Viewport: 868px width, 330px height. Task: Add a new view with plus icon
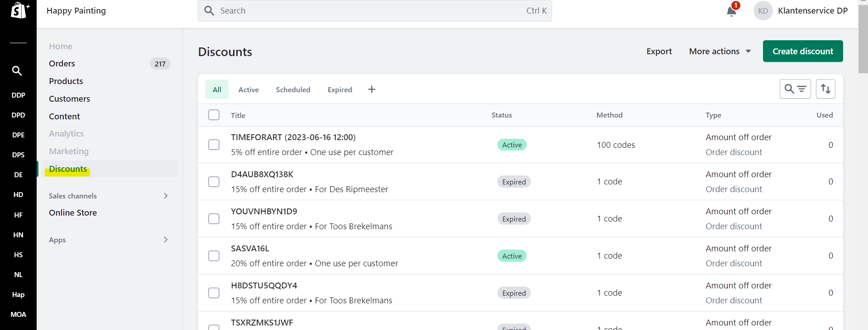[372, 90]
